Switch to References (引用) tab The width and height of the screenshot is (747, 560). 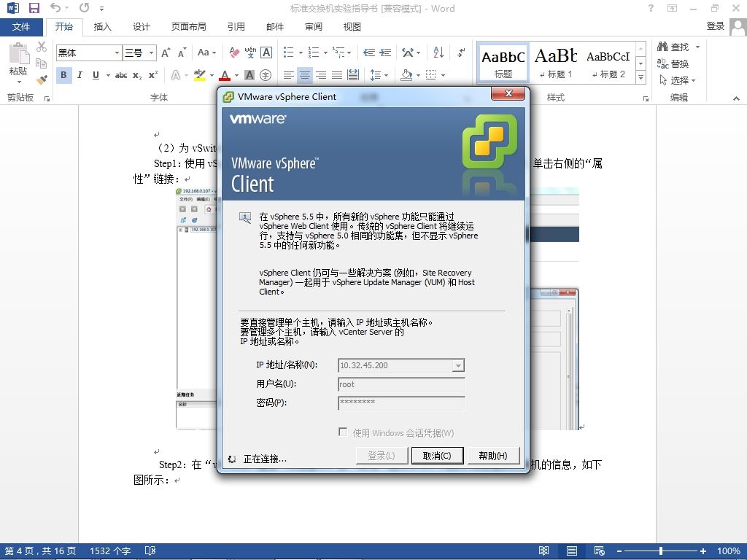[x=236, y=27]
